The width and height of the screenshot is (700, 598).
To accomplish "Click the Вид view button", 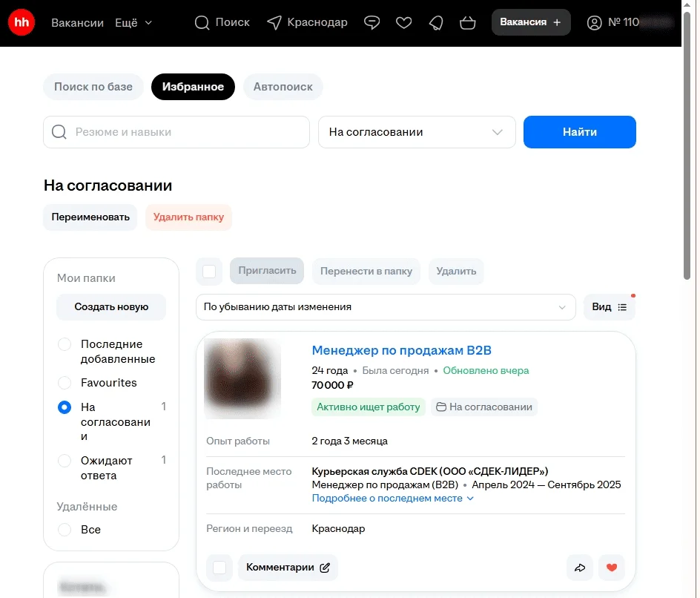I will 610,307.
